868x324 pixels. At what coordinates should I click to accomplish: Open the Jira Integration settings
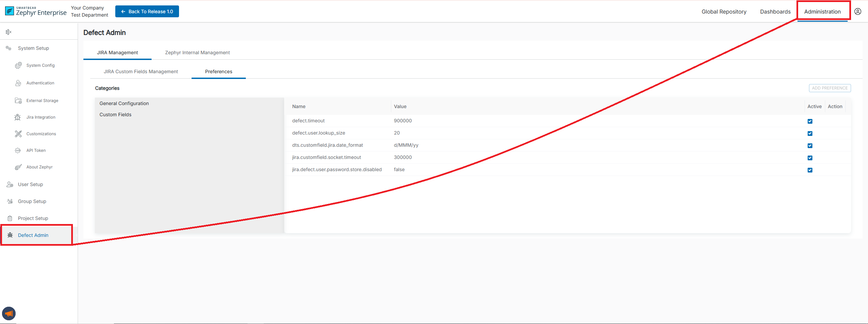coord(41,117)
